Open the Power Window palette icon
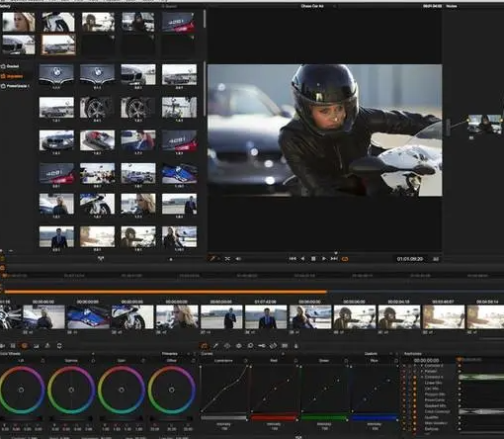504x439 pixels. pos(227,346)
